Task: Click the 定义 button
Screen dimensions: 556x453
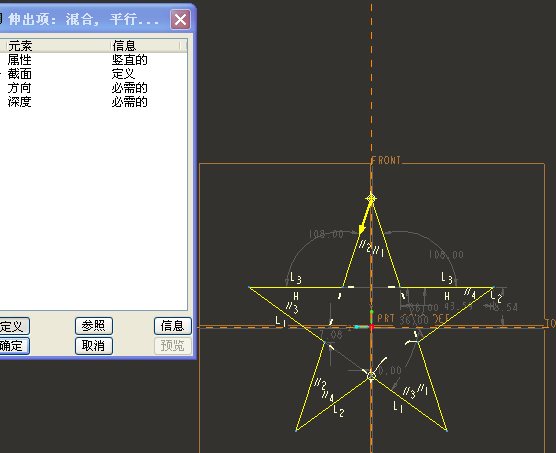Action: 13,325
